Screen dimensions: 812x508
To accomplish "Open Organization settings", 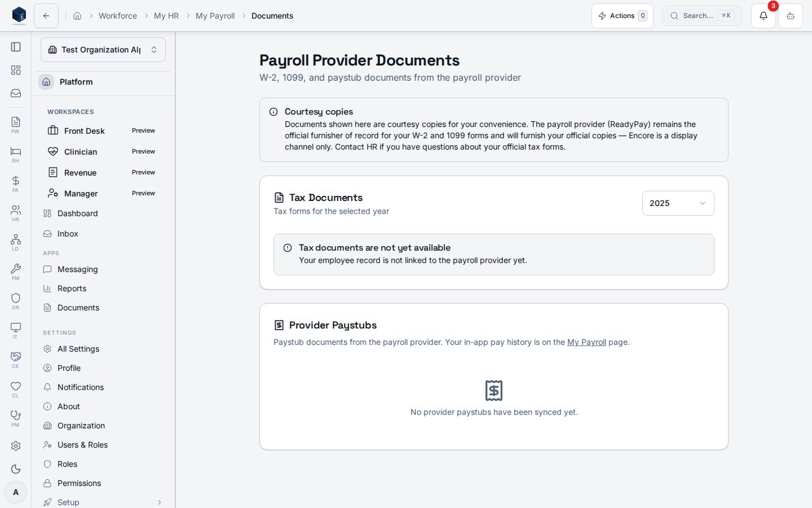I will coord(103,426).
